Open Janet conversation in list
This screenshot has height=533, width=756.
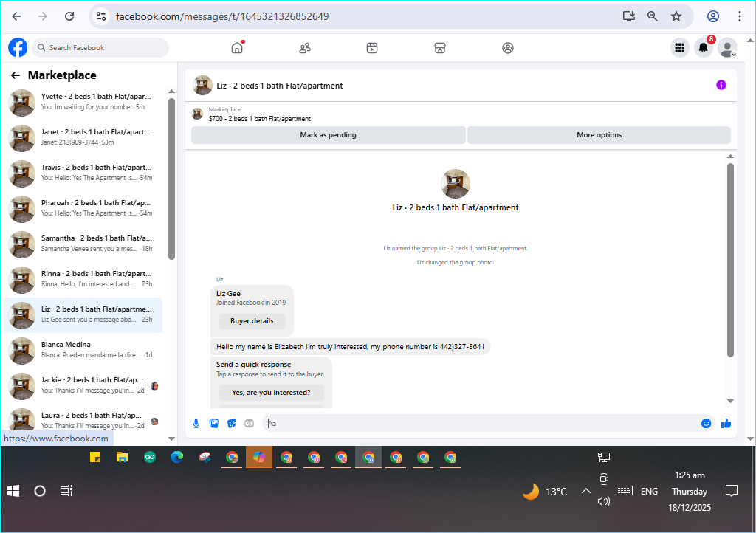(83, 137)
